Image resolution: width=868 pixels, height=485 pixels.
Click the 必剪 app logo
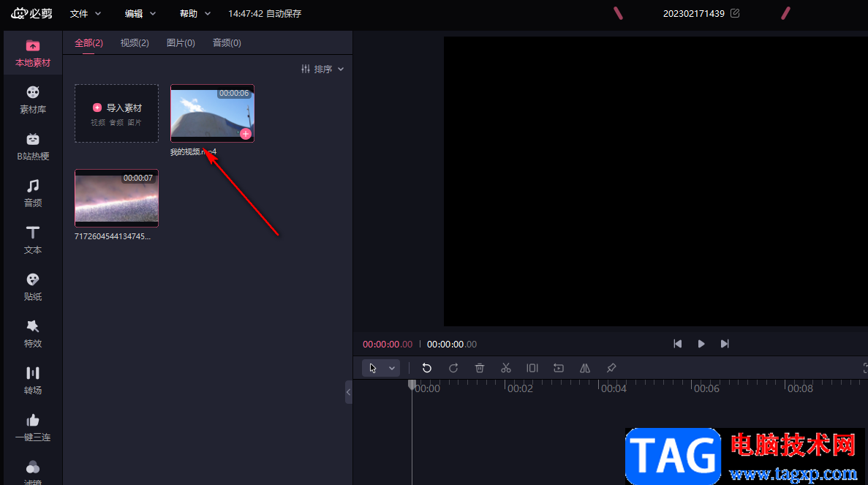(32, 13)
